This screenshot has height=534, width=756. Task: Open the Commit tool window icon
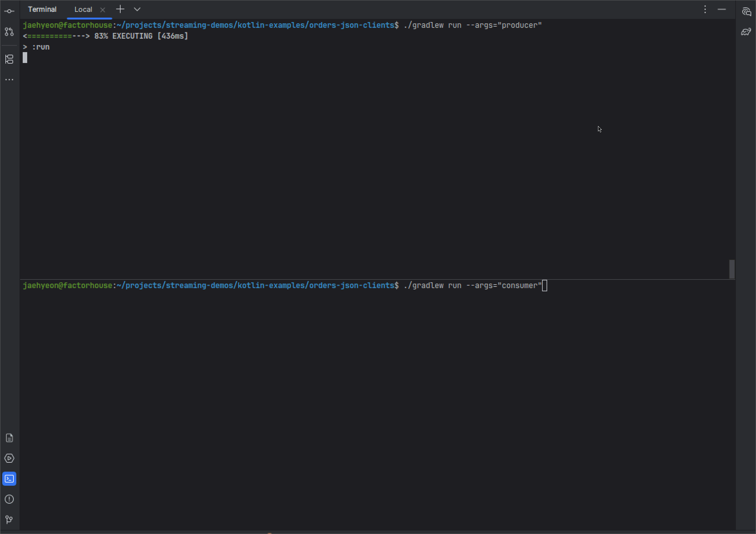pyautogui.click(x=9, y=11)
